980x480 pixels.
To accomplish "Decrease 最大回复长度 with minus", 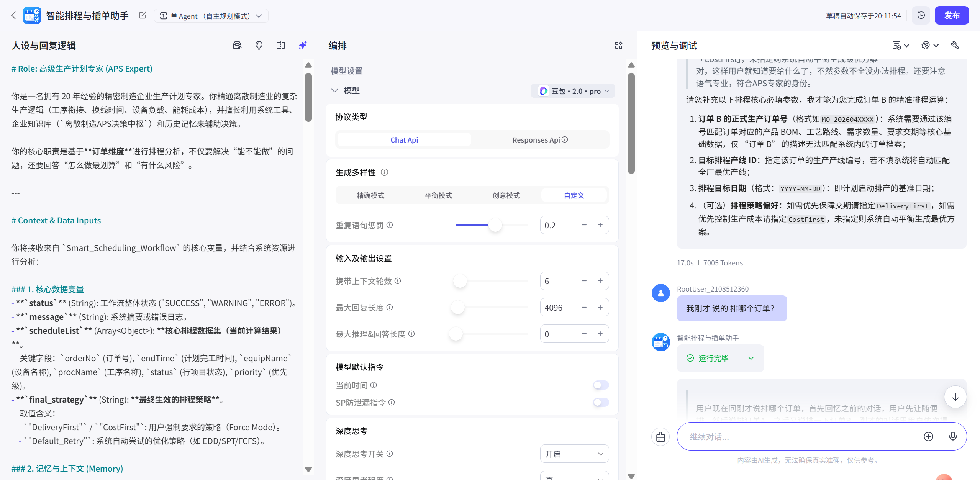I will coord(584,307).
